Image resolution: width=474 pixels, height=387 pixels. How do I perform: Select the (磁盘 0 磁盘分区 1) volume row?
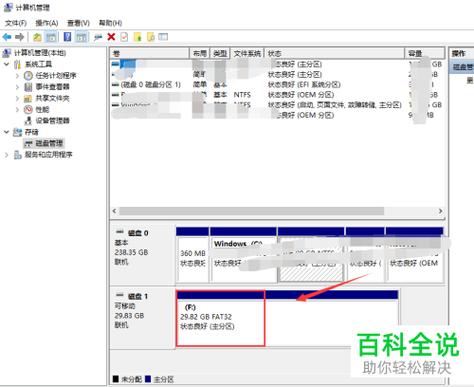(277, 84)
